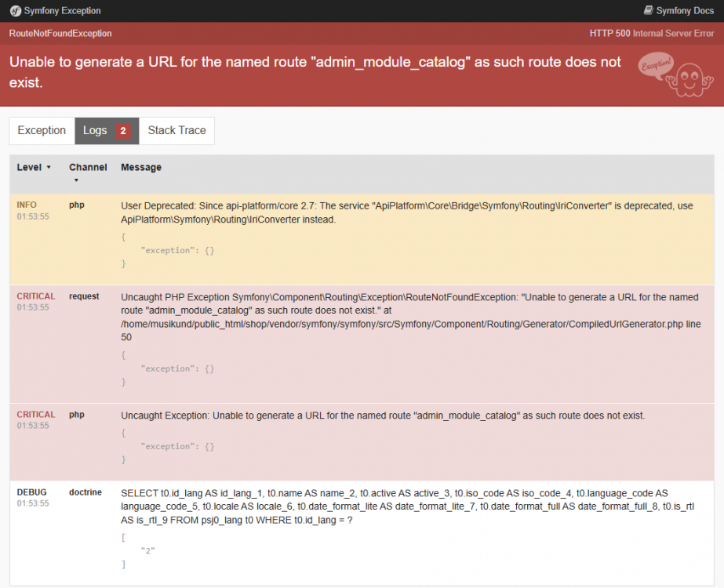Viewport: 724px width, 588px height.
Task: Click the INFO label on the deprecation log
Action: click(x=26, y=205)
